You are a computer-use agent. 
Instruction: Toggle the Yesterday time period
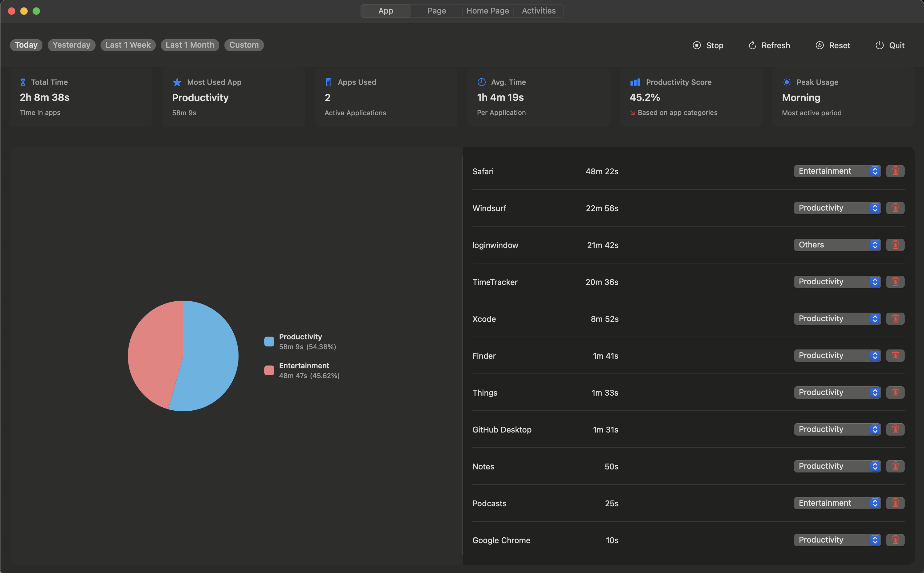(71, 44)
